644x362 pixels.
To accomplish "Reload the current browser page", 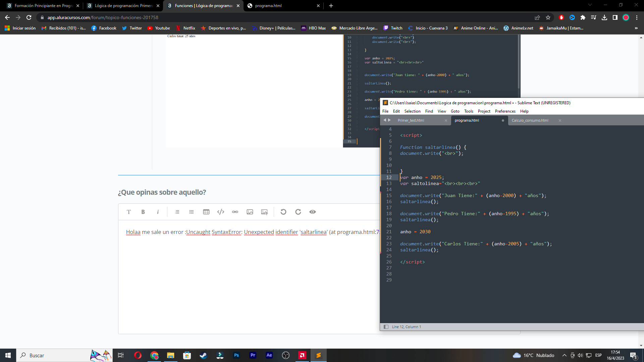I will (29, 17).
